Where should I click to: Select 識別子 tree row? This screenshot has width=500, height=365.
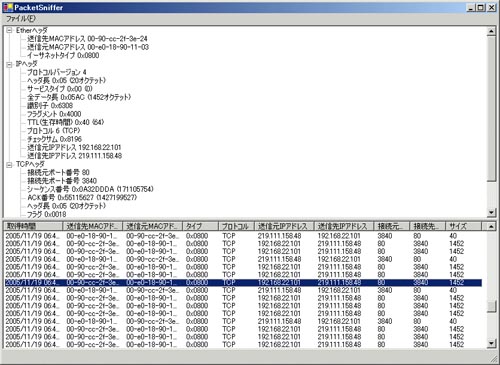50,106
